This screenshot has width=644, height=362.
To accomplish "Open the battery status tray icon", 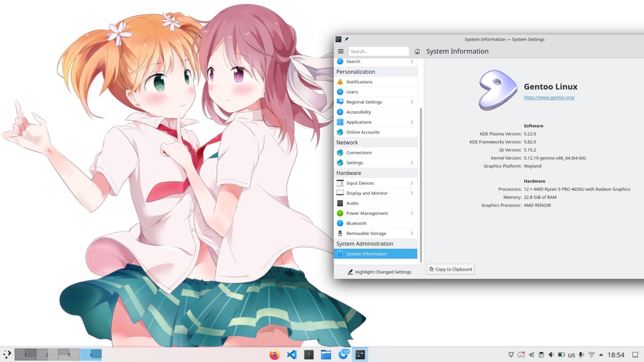I will 561,355.
